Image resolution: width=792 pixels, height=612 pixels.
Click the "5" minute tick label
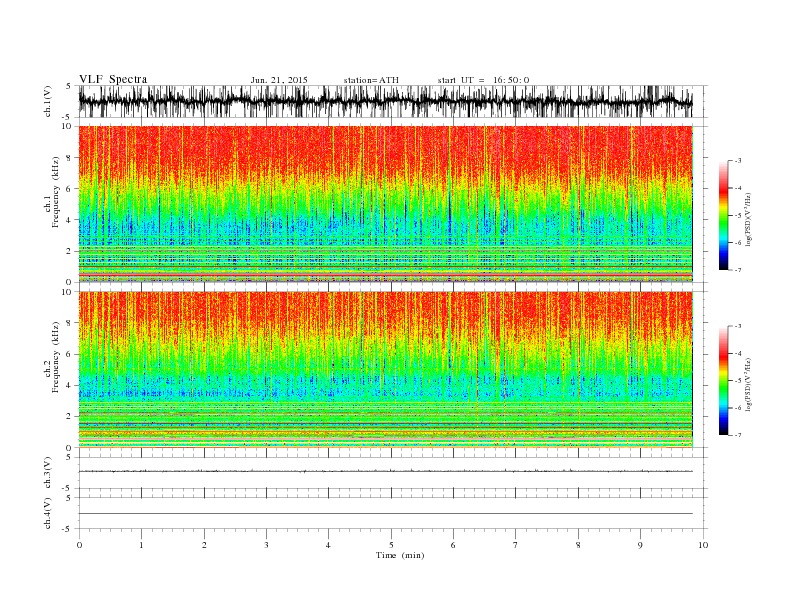391,545
